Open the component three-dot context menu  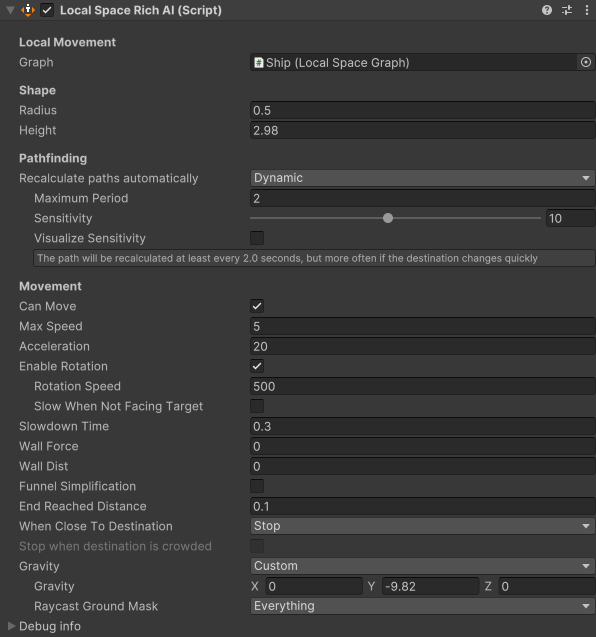[x=586, y=10]
